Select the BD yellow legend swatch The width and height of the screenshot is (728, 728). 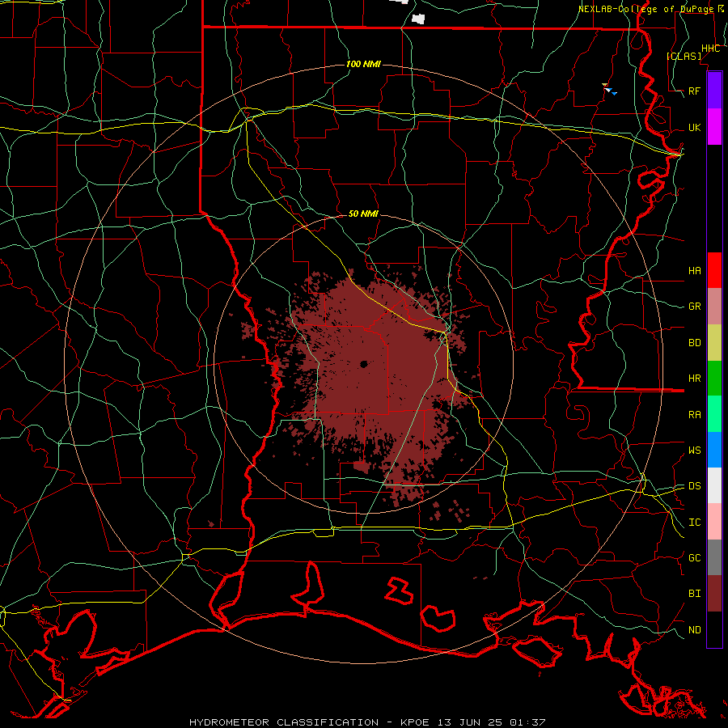[x=714, y=343]
